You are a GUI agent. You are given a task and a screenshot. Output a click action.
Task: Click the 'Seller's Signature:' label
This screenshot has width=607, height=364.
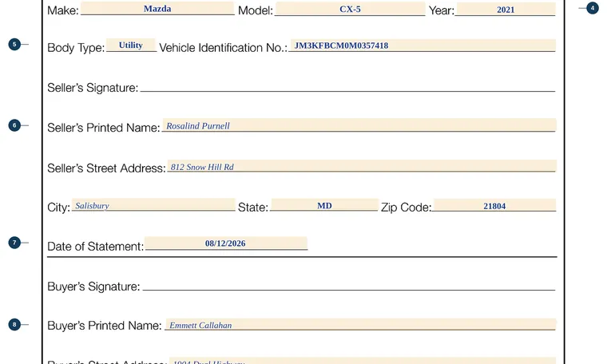93,88
